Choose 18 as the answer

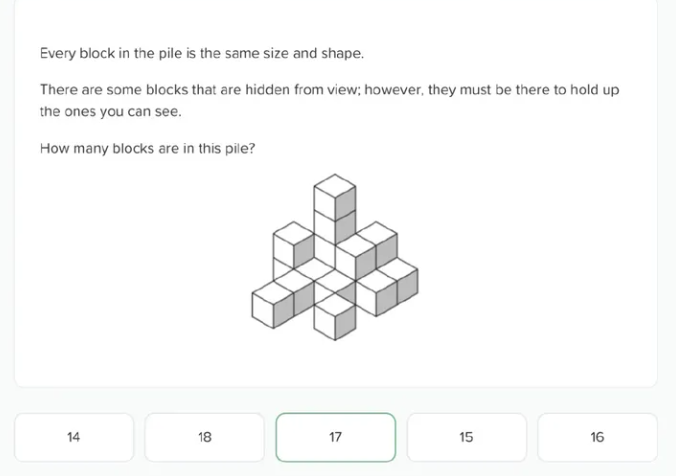pyautogui.click(x=205, y=437)
